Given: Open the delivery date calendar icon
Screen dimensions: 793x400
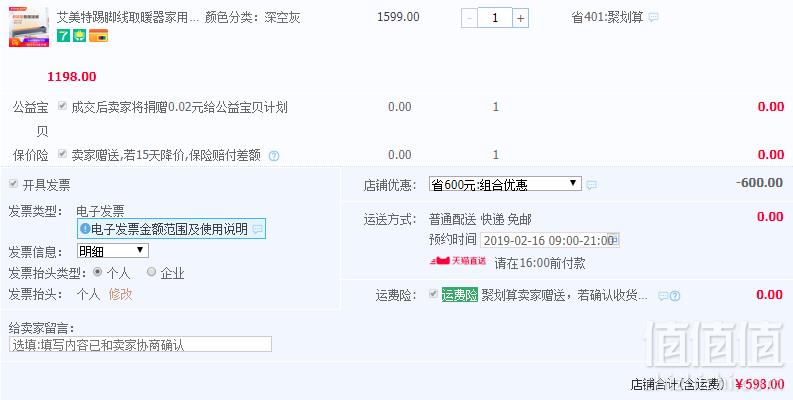Looking at the screenshot, I should click(x=613, y=240).
